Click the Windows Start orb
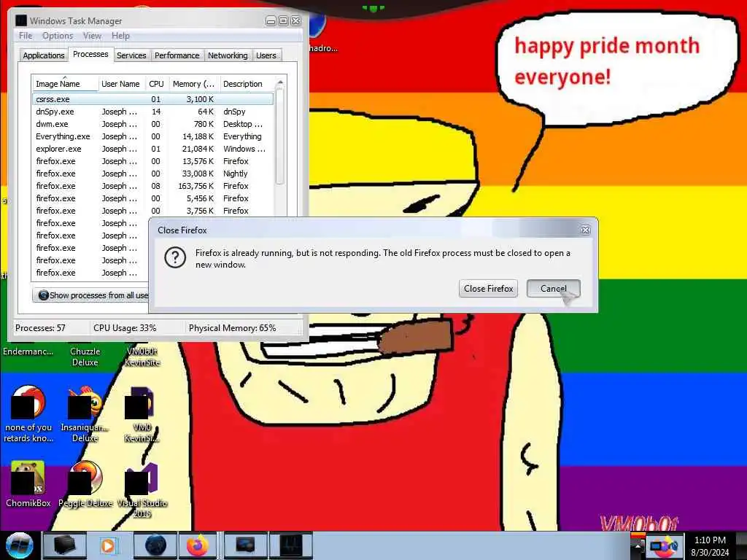 20,545
